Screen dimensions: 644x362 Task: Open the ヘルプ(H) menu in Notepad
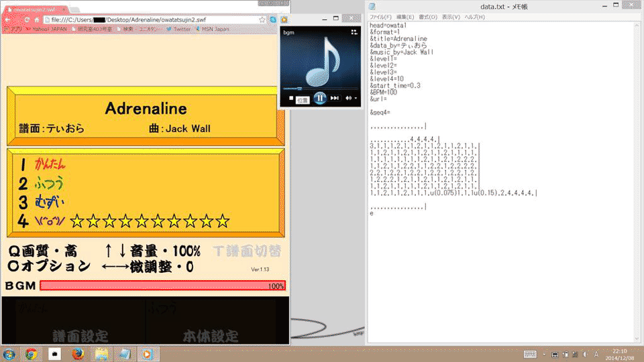pyautogui.click(x=475, y=17)
